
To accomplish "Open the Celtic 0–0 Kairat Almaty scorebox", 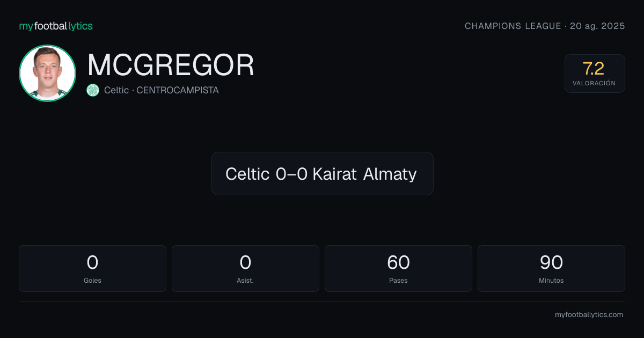I will (x=323, y=173).
